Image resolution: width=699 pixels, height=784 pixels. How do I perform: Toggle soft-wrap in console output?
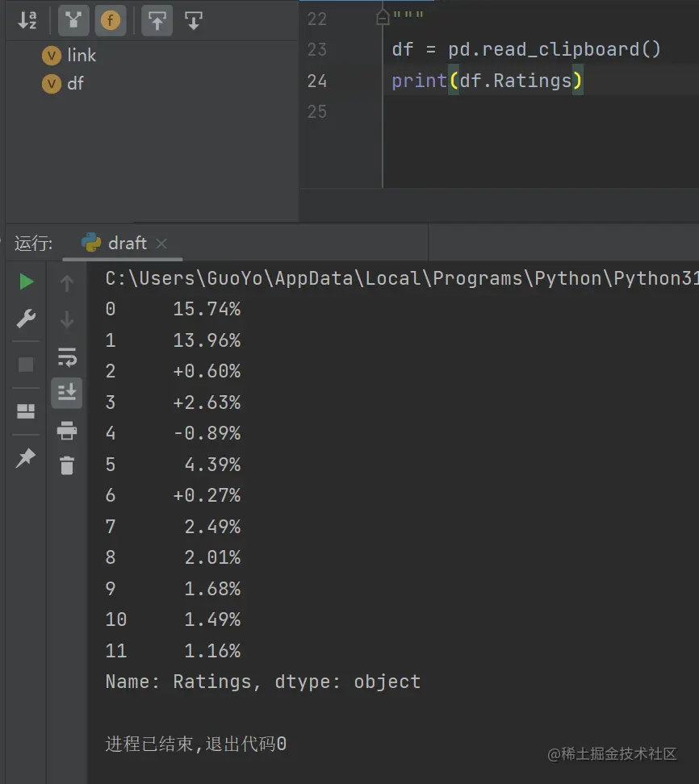point(67,357)
